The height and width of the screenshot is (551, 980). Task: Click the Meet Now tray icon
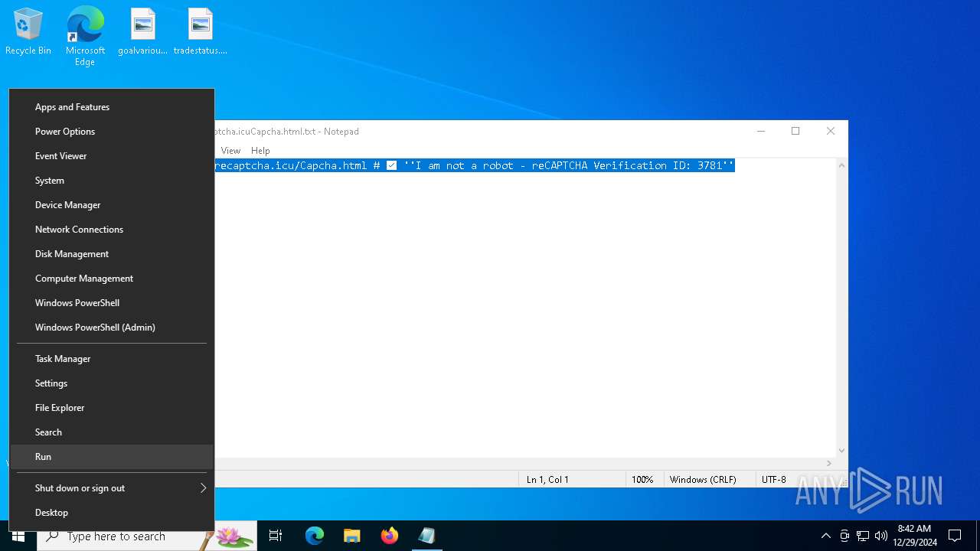[x=844, y=536]
